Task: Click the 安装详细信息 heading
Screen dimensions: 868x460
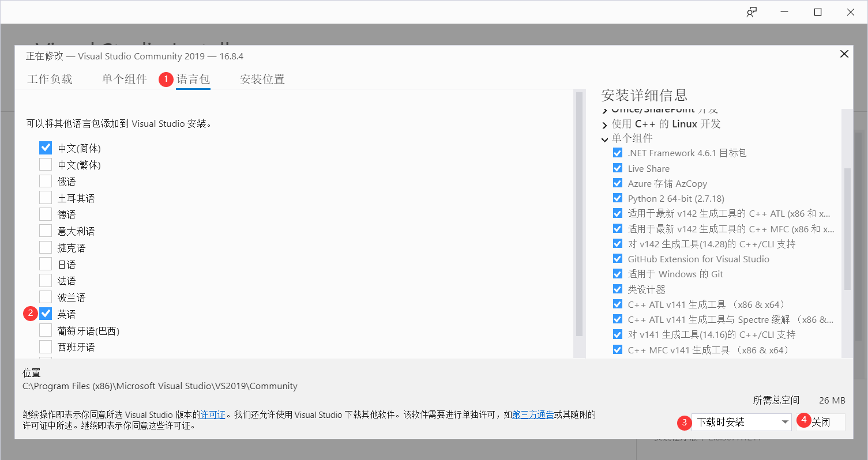Action: 644,95
